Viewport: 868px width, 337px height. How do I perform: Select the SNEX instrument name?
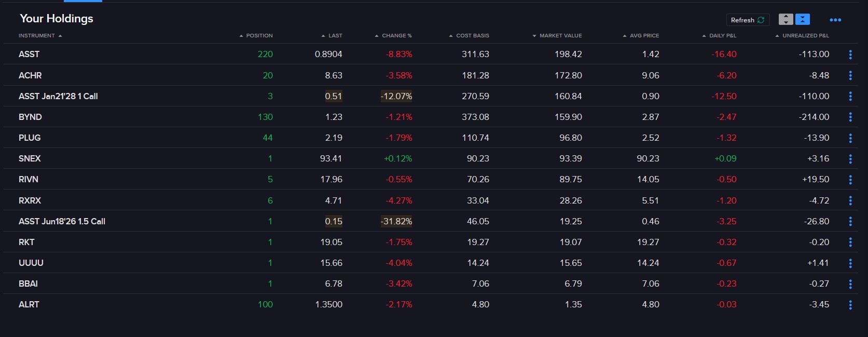coord(30,158)
